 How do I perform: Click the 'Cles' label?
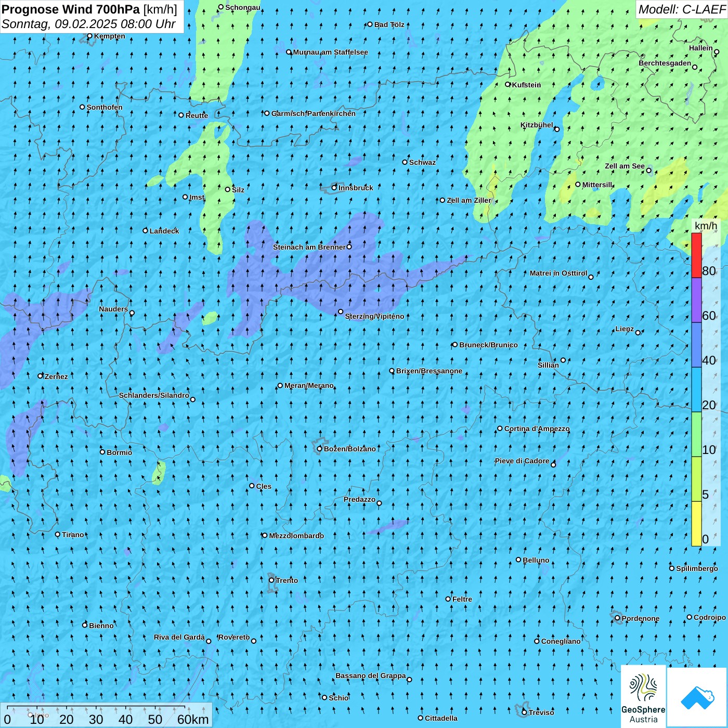(x=264, y=486)
